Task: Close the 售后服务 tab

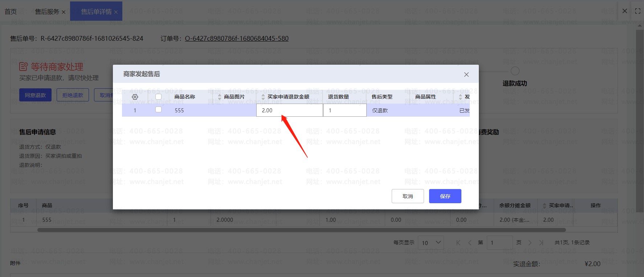Action: 64,12
